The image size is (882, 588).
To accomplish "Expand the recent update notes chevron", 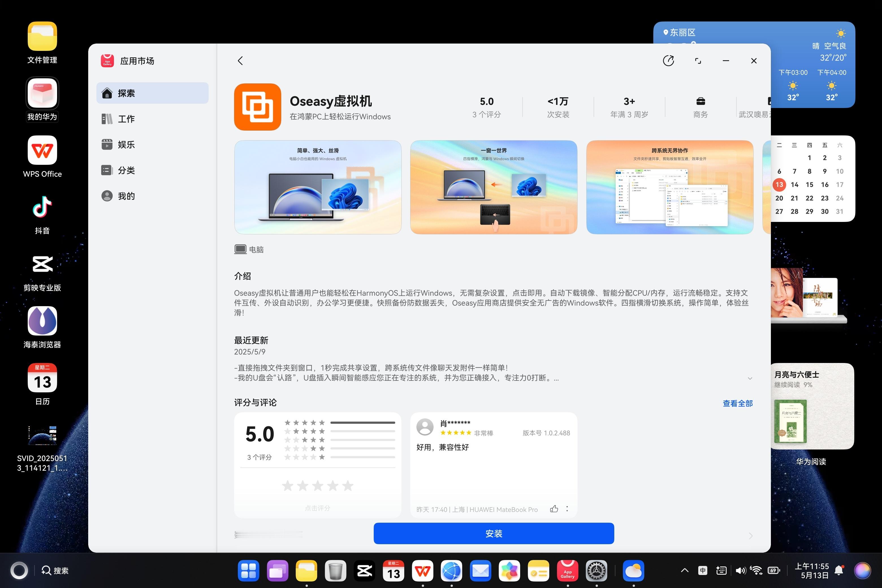I will point(750,378).
